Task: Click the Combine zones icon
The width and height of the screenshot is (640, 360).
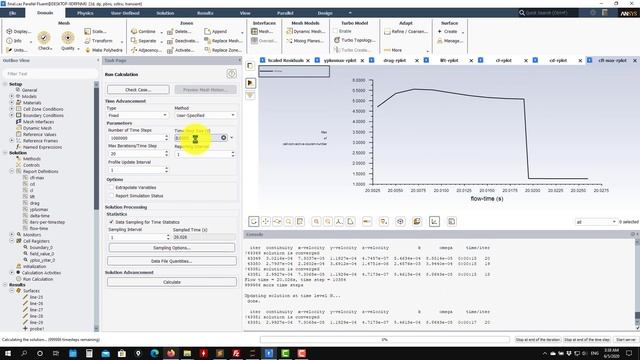Action: [x=134, y=31]
